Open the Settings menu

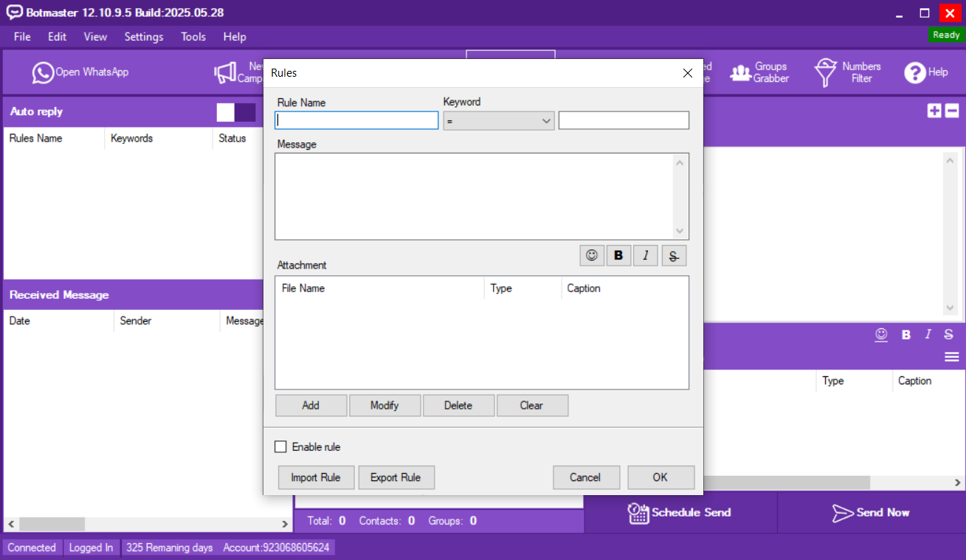point(144,37)
